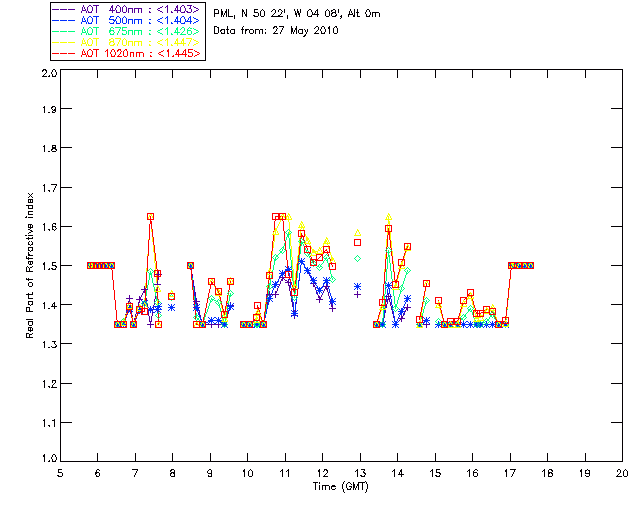Click the AOT 1020nm legend entry
Viewport: 640px width, 512px height.
coord(127,53)
